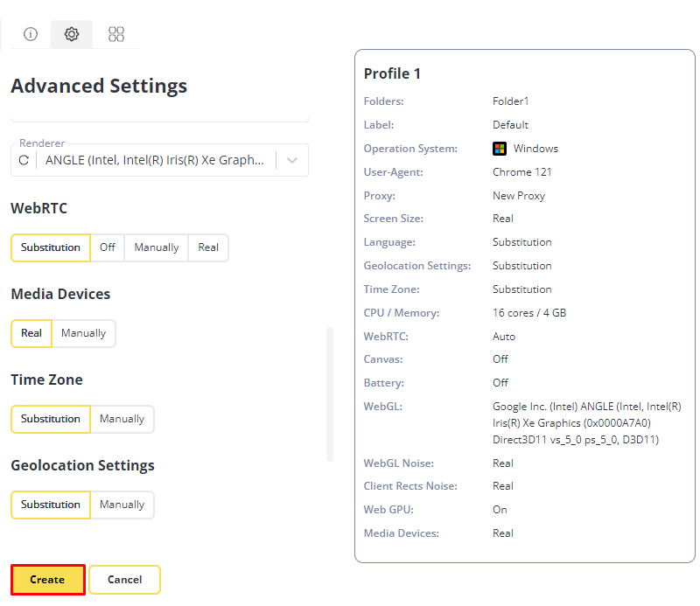
Task: Set WebRTC to Off
Action: 107,247
